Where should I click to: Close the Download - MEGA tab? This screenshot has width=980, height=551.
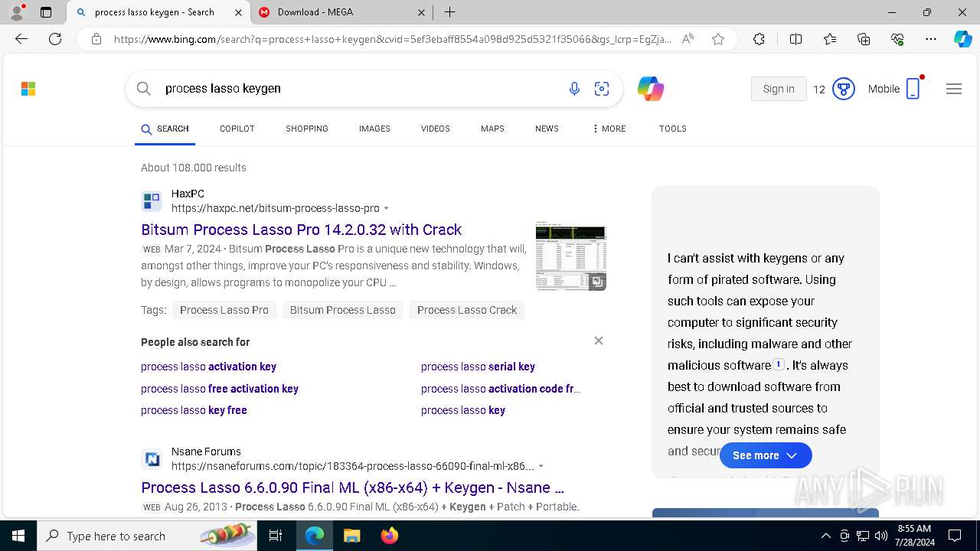[421, 12]
